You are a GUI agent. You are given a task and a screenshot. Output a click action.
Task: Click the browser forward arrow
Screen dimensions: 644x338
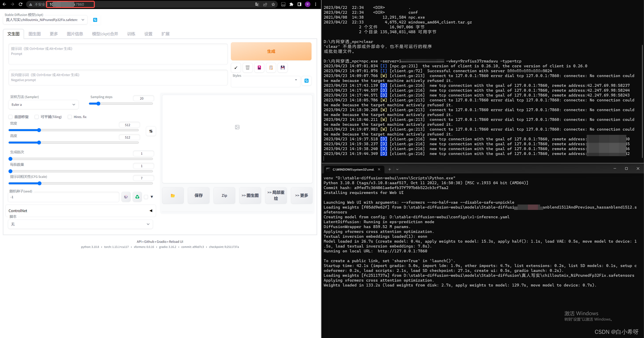tap(12, 4)
